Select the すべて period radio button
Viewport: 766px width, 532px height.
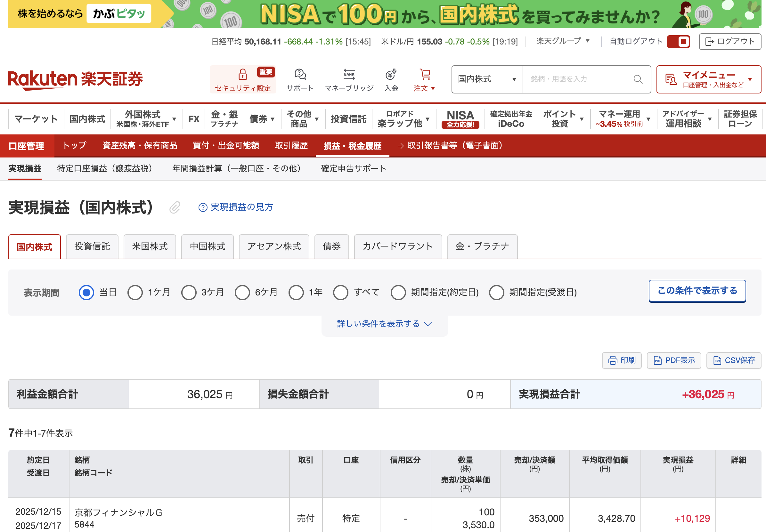point(340,293)
